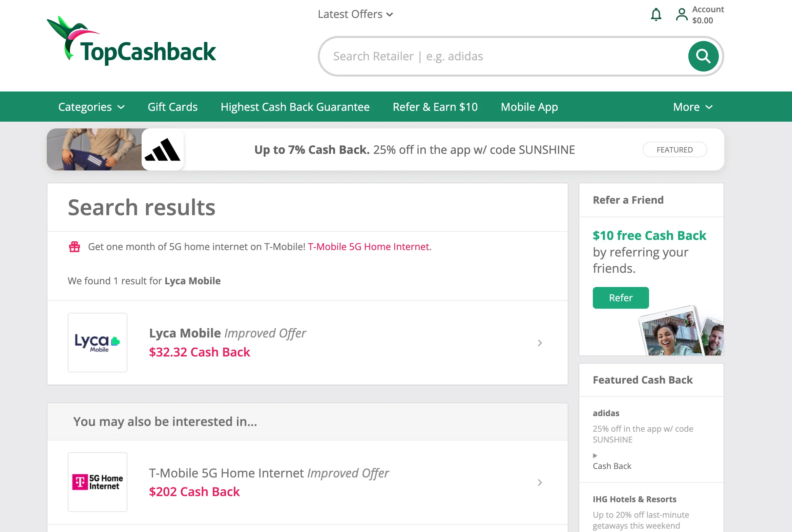792x532 pixels.
Task: Open the Lyca Mobile logo thumbnail
Action: [x=98, y=342]
